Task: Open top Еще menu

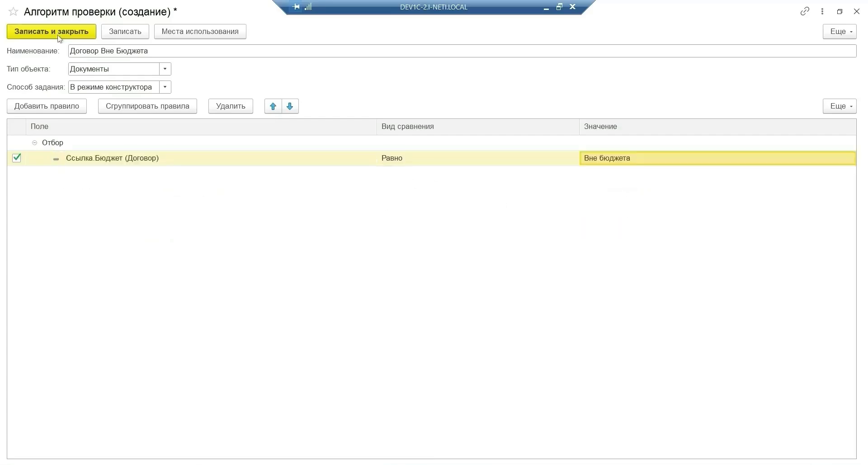Action: point(840,32)
